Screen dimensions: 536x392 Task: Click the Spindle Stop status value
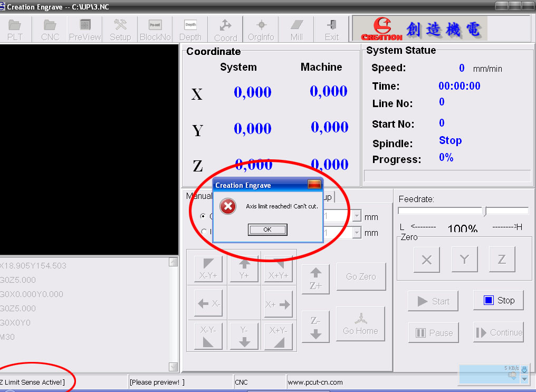[450, 140]
